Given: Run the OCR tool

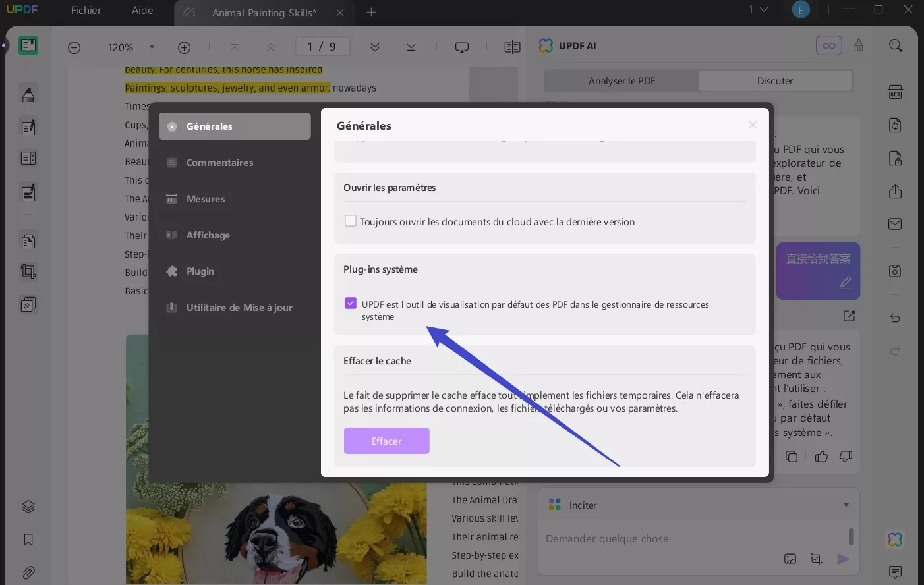Looking at the screenshot, I should pos(895,92).
